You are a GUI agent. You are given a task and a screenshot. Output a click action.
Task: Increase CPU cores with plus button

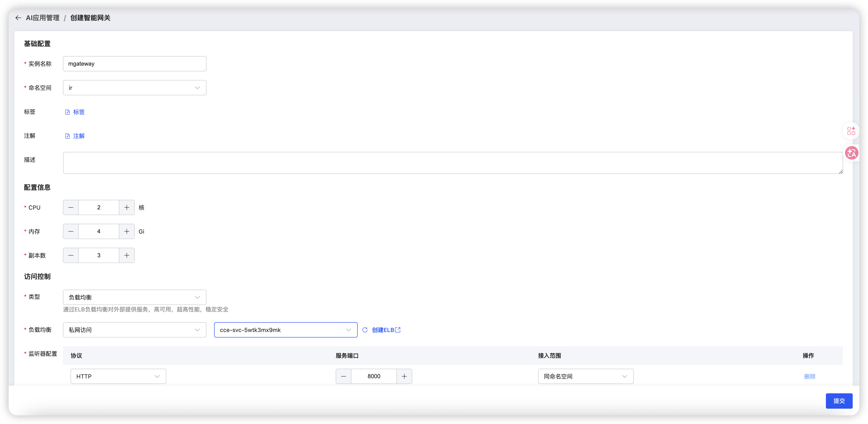point(127,207)
